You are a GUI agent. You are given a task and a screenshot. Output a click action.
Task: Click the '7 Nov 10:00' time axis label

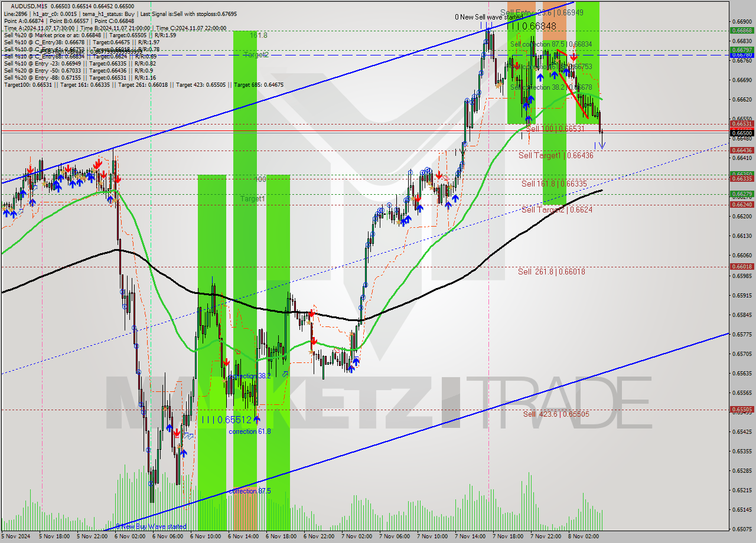coord(433,537)
